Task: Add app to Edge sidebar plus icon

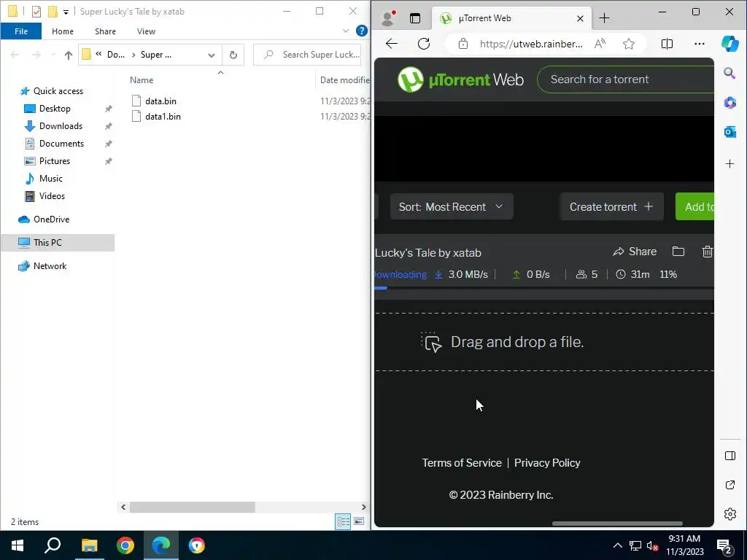Action: (x=729, y=164)
